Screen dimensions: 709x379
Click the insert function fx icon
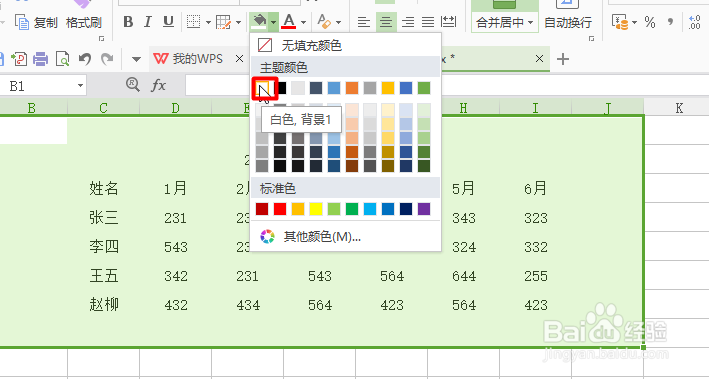[x=158, y=85]
